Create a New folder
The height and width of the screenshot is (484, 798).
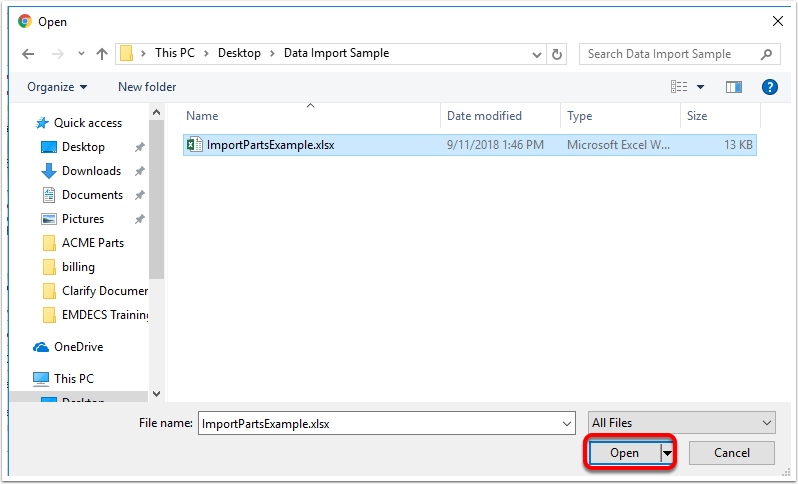pos(147,87)
